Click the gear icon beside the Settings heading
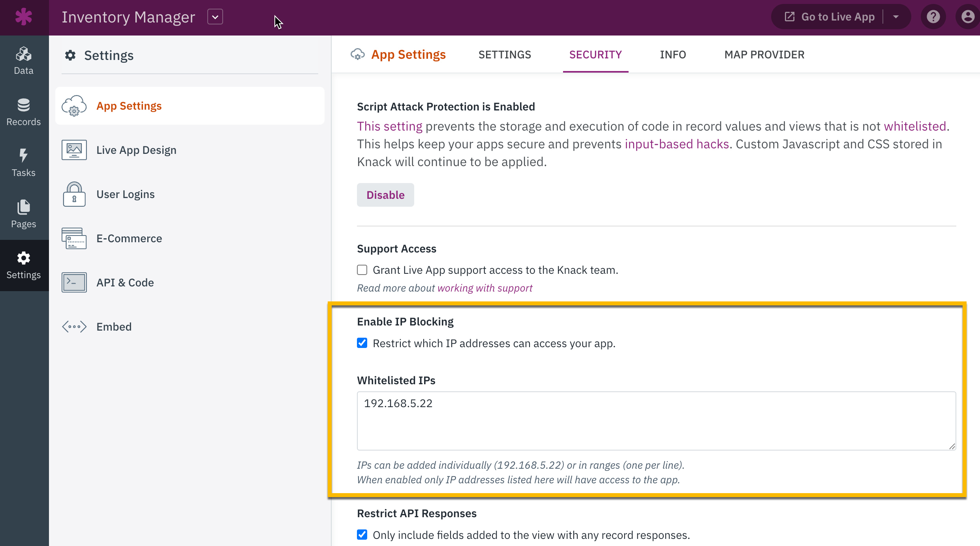 click(x=70, y=55)
